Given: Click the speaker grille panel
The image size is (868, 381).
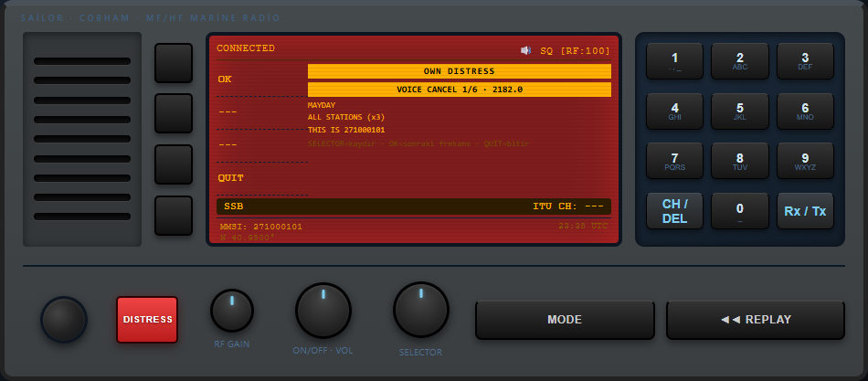Looking at the screenshot, I should 82,139.
